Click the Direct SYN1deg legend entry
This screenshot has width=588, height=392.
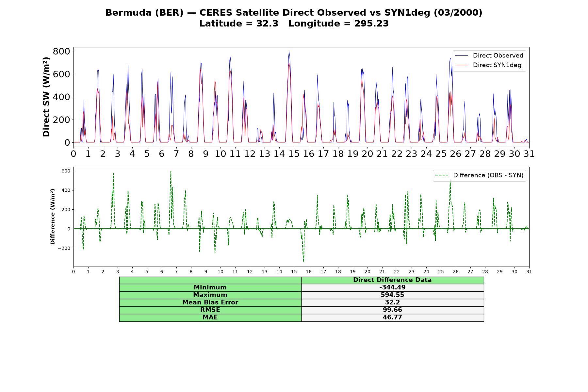pyautogui.click(x=488, y=65)
